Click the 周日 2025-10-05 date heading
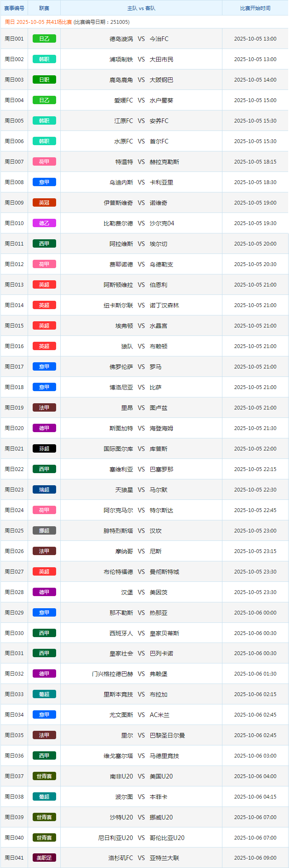289x868 pixels. (x=39, y=22)
